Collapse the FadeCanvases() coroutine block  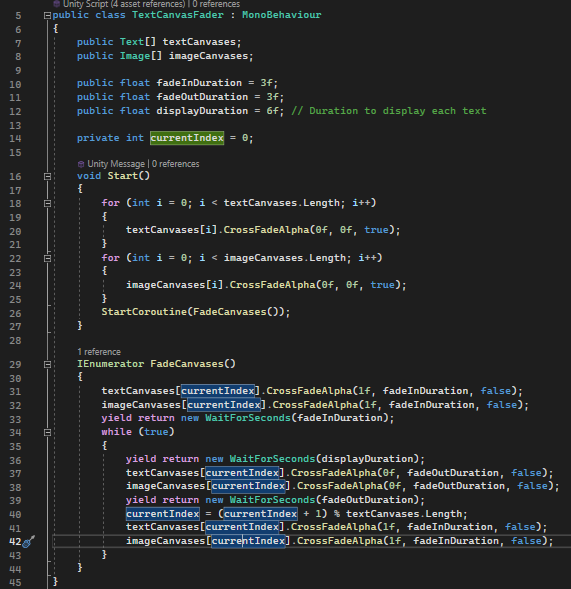tap(47, 364)
